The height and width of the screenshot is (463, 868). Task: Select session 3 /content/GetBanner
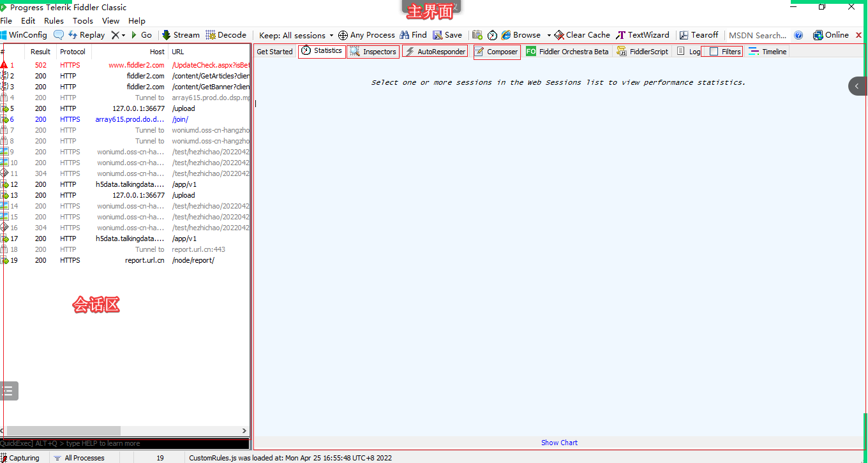[x=125, y=87]
